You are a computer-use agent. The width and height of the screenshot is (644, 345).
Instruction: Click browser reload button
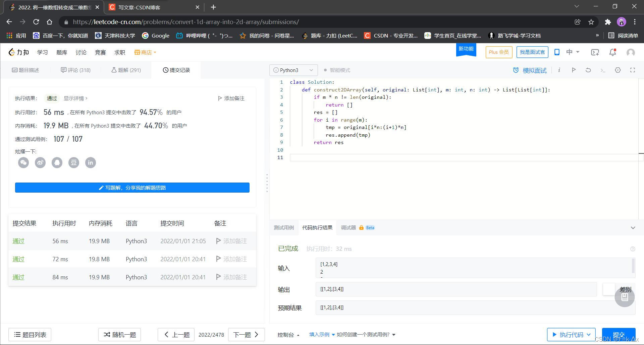(x=36, y=22)
